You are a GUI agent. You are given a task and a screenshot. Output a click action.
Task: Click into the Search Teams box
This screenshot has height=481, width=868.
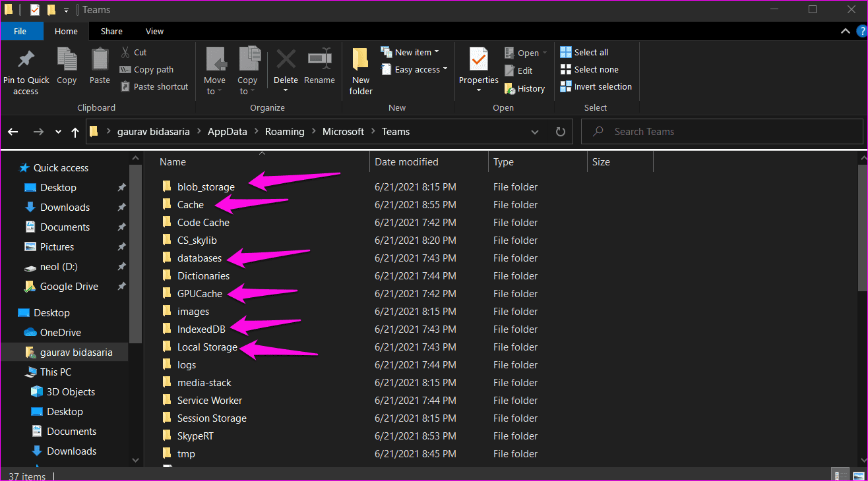(x=722, y=132)
